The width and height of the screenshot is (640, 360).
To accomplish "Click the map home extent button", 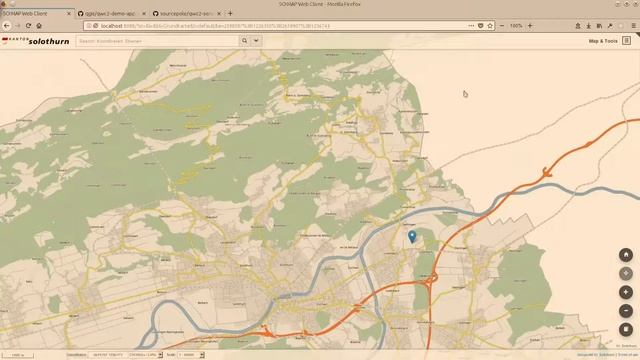I will (626, 255).
